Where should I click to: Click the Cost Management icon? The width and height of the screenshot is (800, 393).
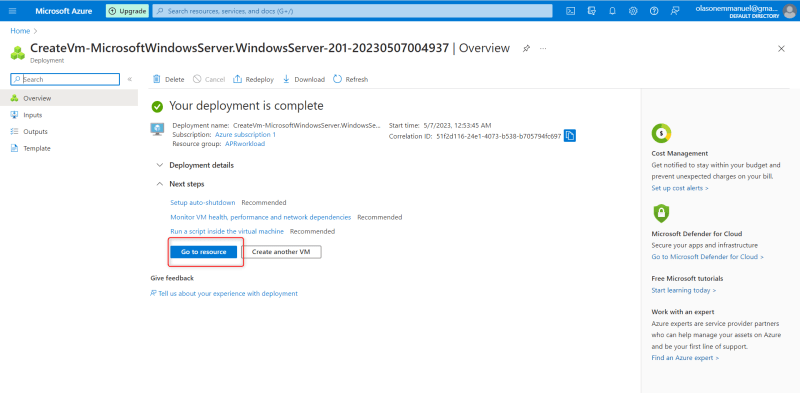coord(661,134)
